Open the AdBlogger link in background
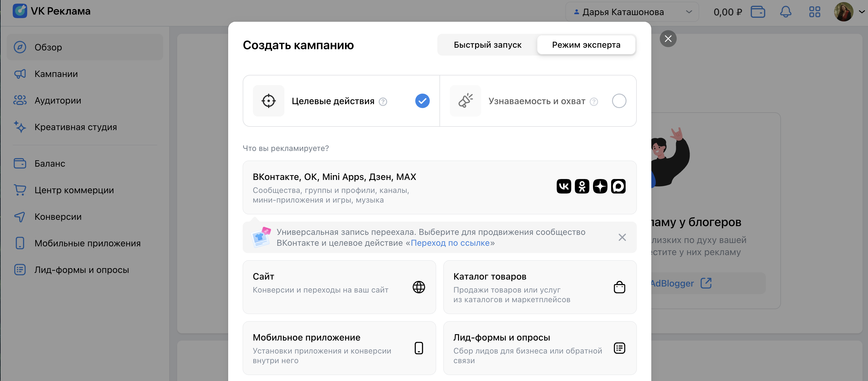 [x=681, y=283]
